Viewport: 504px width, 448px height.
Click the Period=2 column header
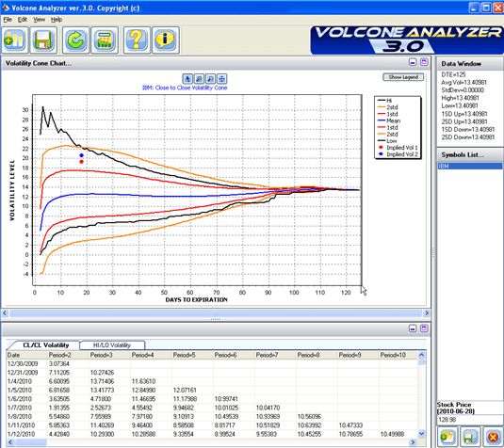click(68, 355)
